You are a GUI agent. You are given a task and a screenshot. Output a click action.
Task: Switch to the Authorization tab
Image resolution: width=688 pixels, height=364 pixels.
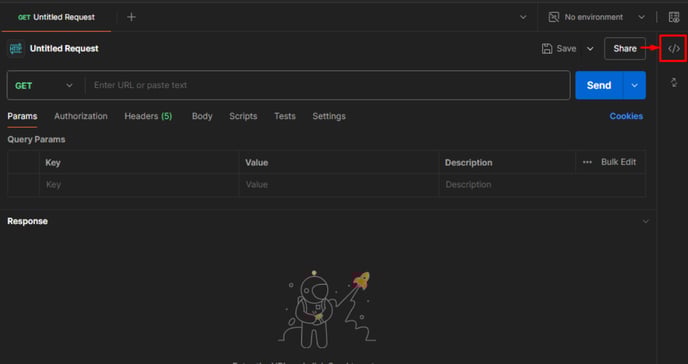pyautogui.click(x=81, y=116)
